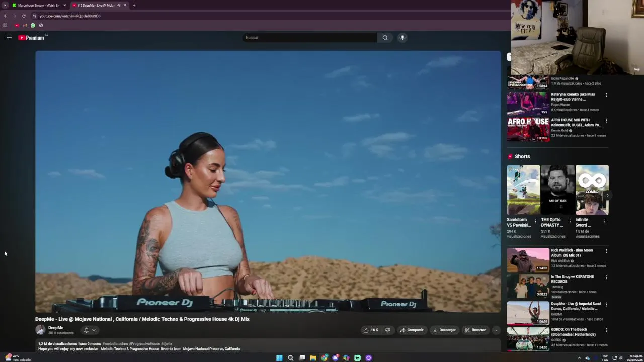Open the WhatsApp bookmark icon
Image resolution: width=644 pixels, height=362 pixels.
coord(33,25)
